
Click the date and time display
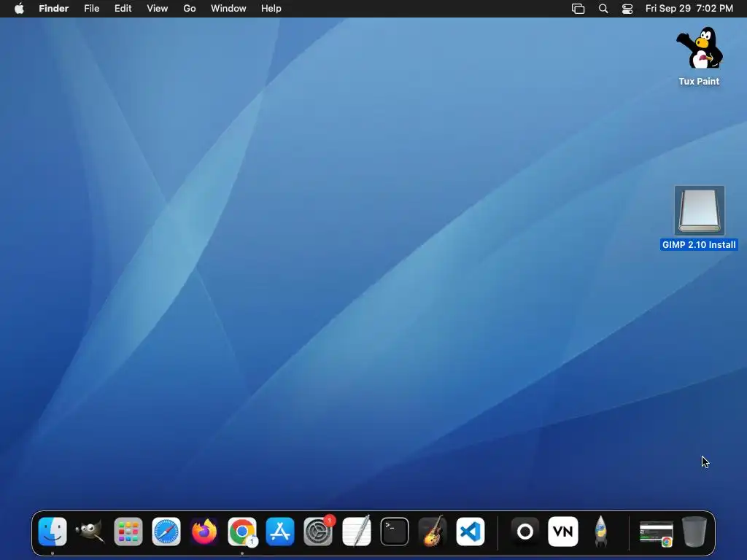pyautogui.click(x=689, y=9)
